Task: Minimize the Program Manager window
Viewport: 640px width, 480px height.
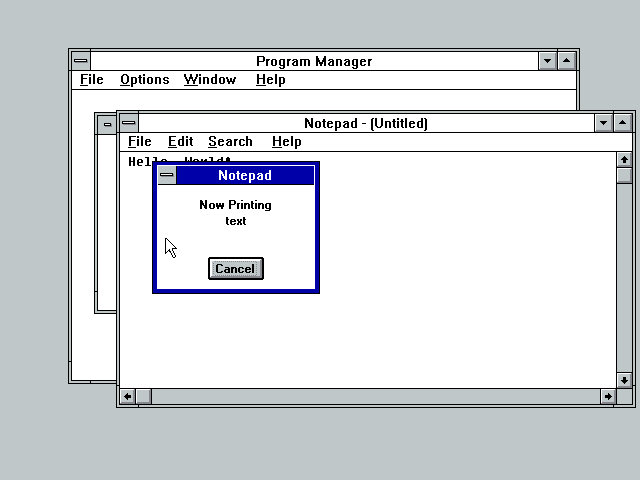Action: coord(547,61)
